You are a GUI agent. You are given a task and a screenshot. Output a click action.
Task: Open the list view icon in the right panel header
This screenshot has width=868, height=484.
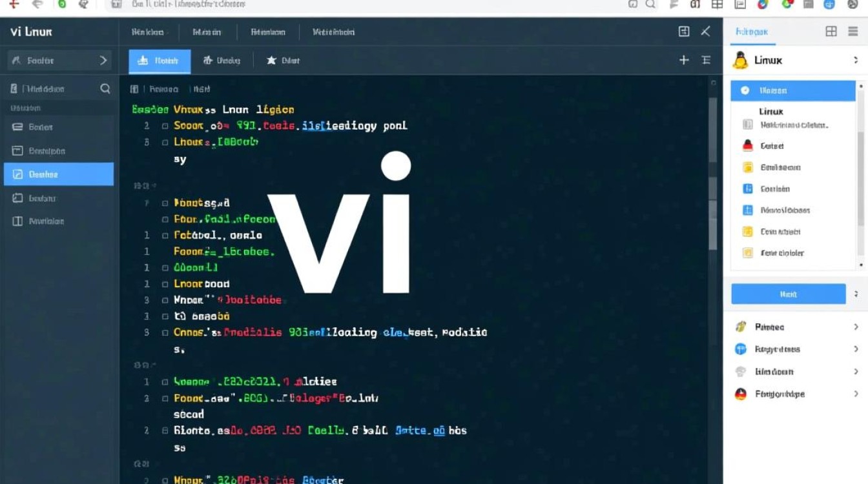tap(852, 30)
